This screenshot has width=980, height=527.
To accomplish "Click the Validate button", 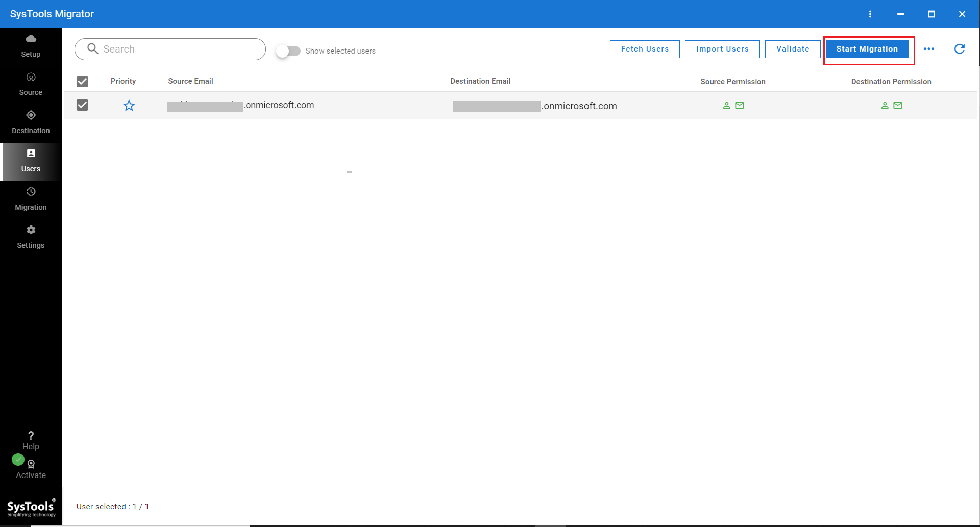I will point(793,49).
